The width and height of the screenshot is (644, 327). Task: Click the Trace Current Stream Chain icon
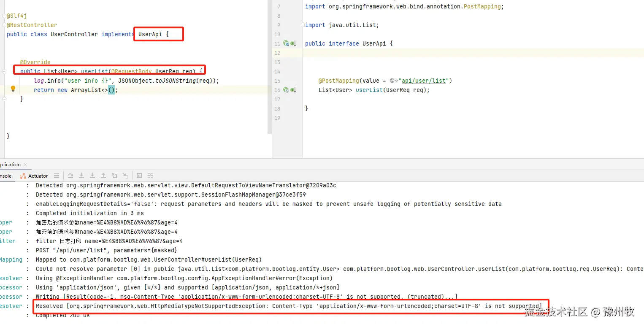[150, 176]
